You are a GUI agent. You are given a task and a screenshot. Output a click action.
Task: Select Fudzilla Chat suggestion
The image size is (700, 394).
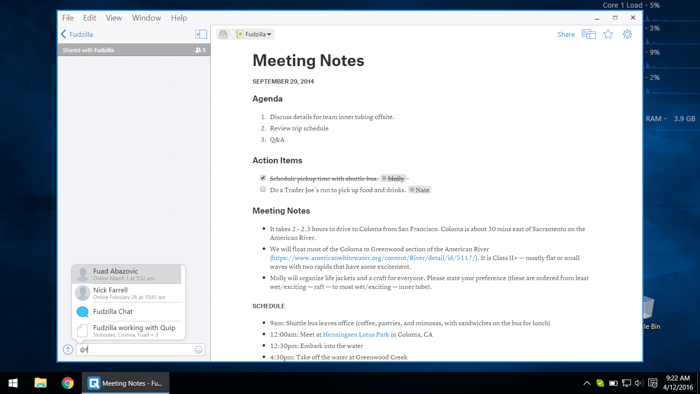126,311
